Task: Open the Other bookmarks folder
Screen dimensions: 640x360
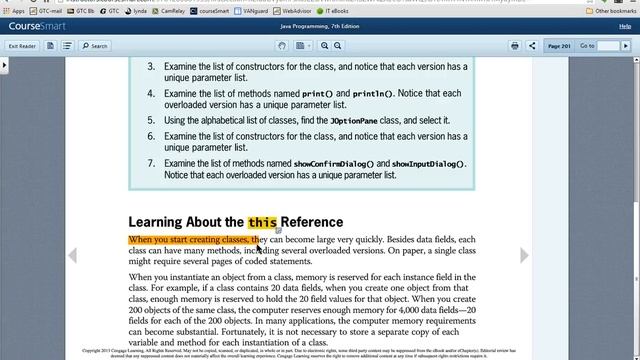Action: (611, 11)
